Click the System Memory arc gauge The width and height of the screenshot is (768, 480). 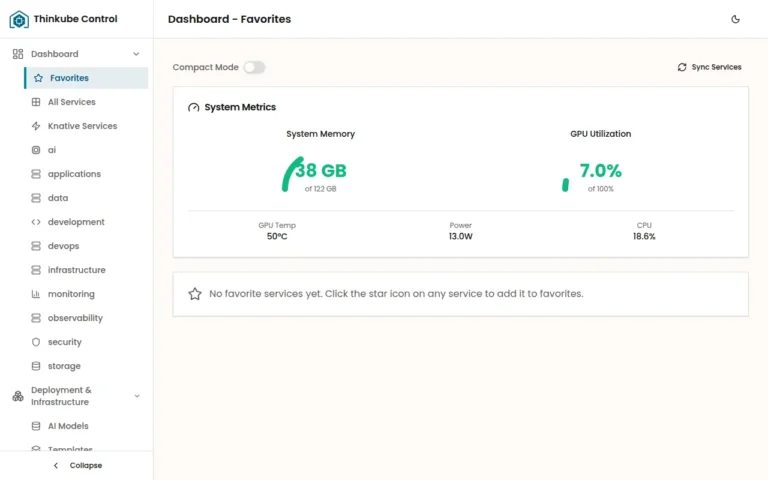click(x=292, y=174)
